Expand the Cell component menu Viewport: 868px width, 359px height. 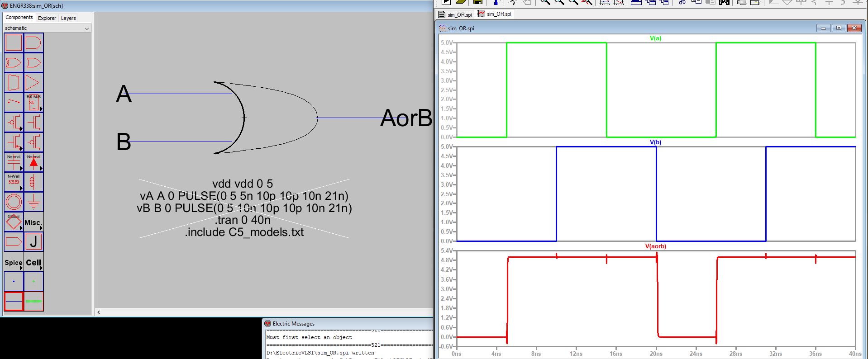(33, 262)
